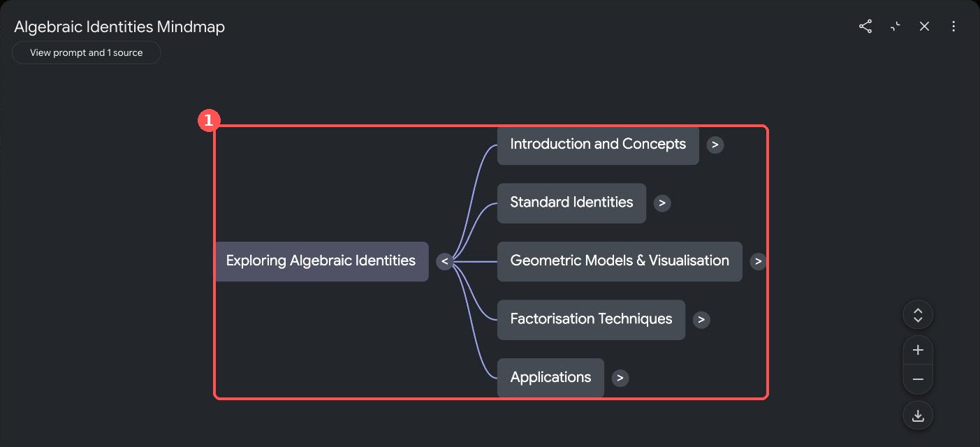This screenshot has width=980, height=447.
Task: Collapse the fullscreen mindmap view icon
Action: [895, 27]
